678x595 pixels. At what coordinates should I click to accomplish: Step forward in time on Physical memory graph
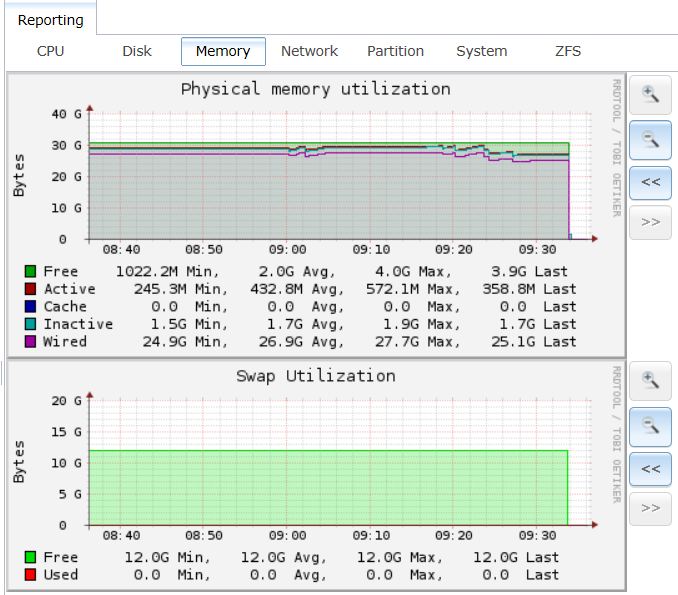click(650, 221)
